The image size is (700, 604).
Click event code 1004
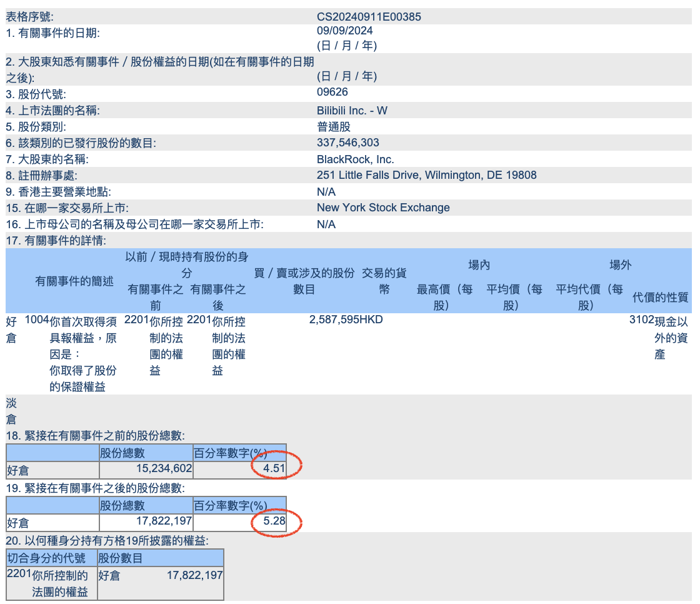click(x=37, y=320)
